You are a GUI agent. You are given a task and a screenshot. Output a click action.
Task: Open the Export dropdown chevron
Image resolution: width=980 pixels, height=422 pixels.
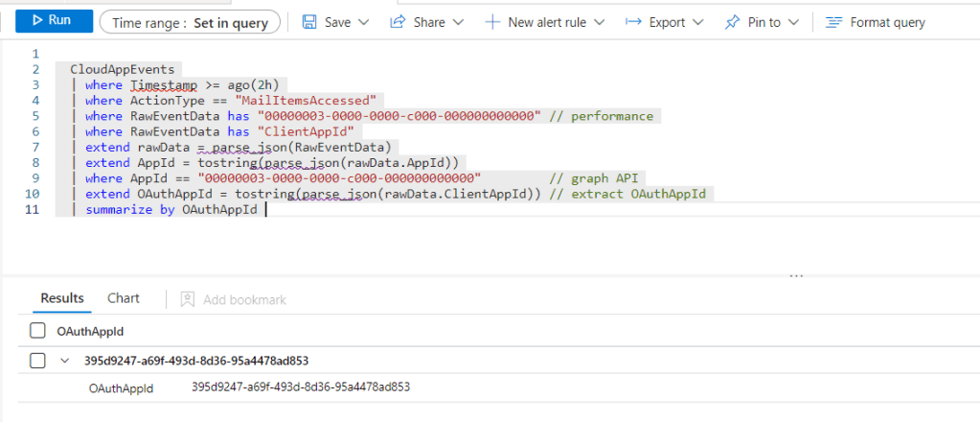[x=697, y=21]
